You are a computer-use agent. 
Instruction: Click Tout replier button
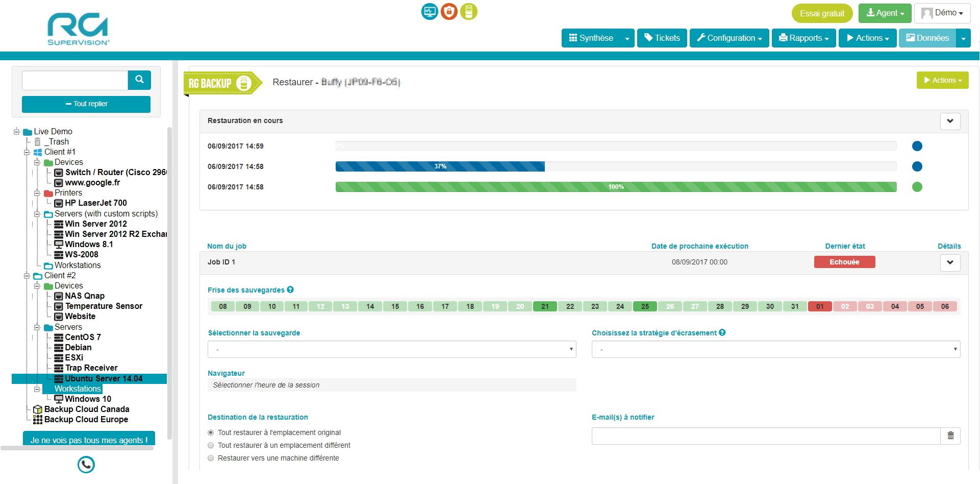tap(86, 104)
